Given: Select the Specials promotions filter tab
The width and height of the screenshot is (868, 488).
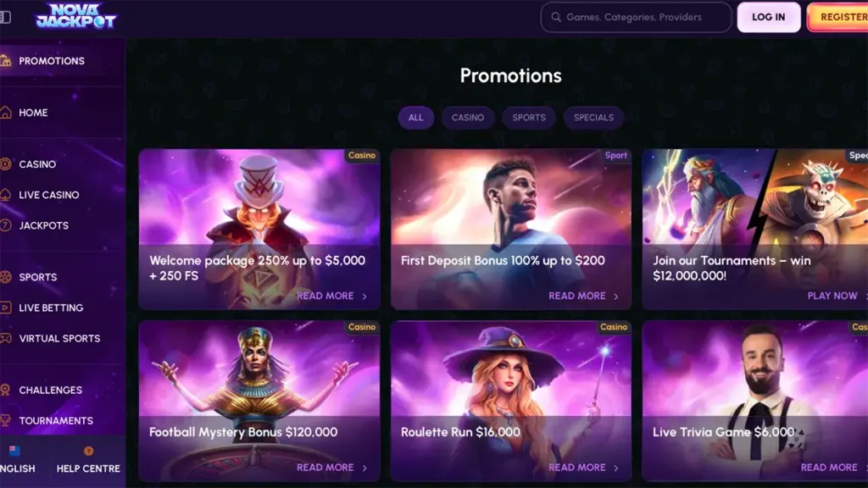Looking at the screenshot, I should (x=593, y=118).
